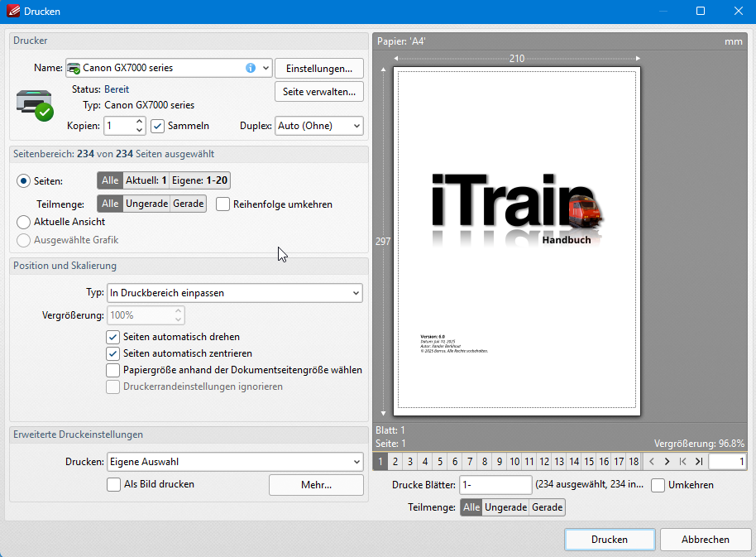Select Aktuelle Ansicht radio option
756x557 pixels.
tap(24, 222)
